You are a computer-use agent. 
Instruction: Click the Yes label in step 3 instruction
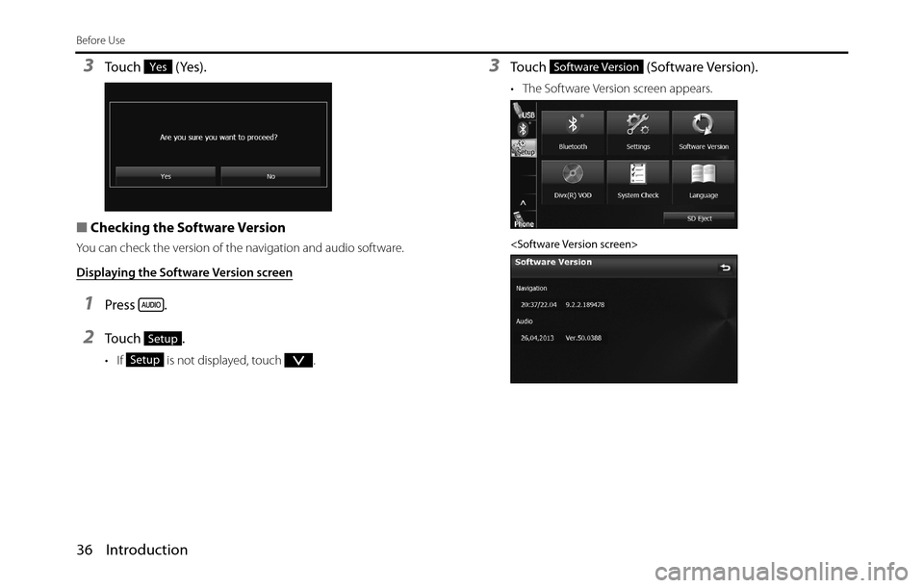158,67
